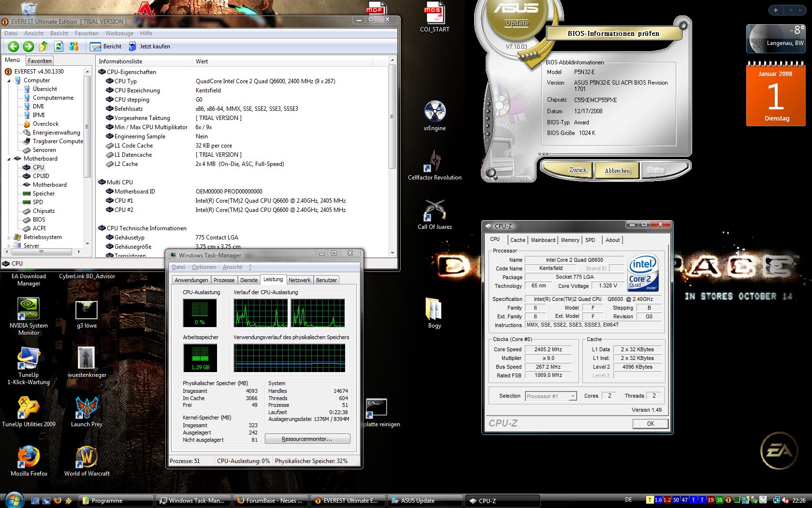812x508 pixels.
Task: Expand the Betriebssystem node in EVEREST tree
Action: (x=10, y=238)
